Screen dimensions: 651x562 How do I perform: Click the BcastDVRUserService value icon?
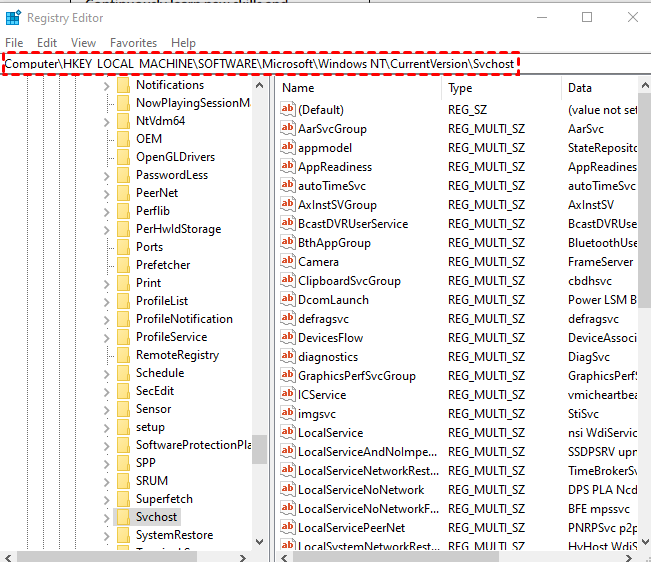[x=288, y=224]
